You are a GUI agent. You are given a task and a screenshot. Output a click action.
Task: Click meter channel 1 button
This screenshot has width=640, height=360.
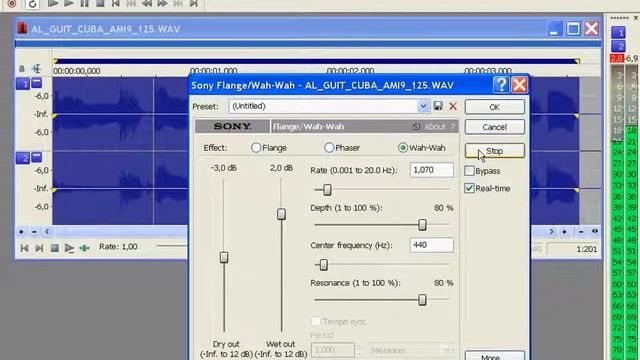click(x=618, y=32)
